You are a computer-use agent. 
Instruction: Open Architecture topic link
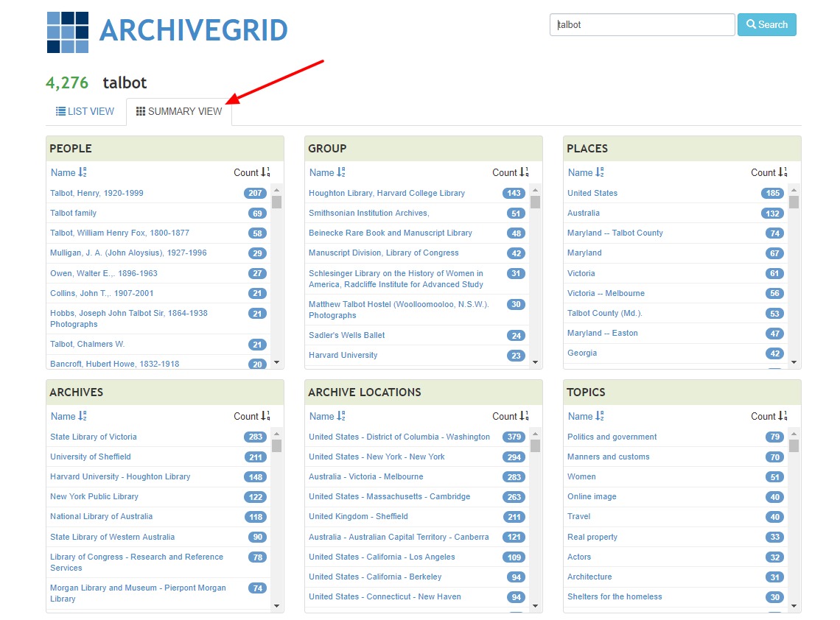click(589, 577)
